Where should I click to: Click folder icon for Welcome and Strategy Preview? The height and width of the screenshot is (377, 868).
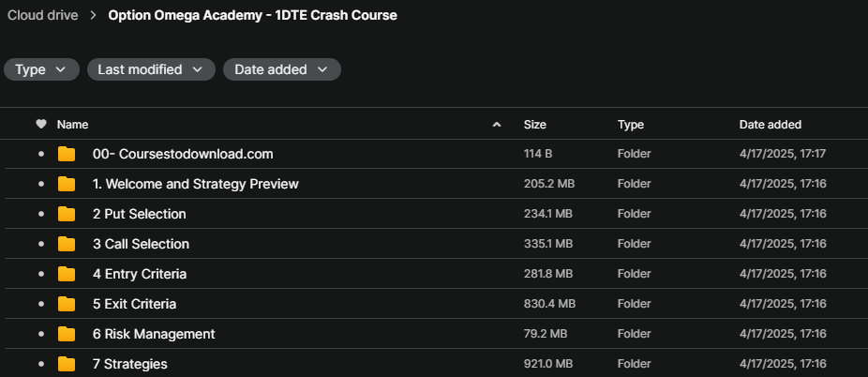[x=67, y=184]
